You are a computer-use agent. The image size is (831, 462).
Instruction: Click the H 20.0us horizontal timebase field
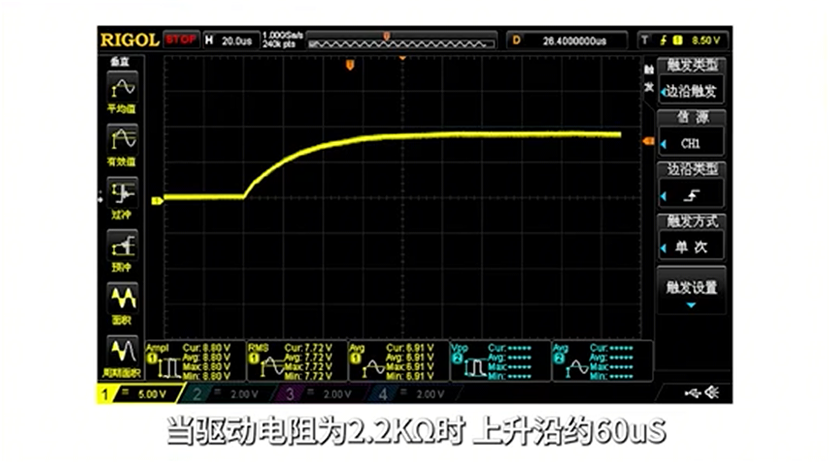tap(231, 40)
